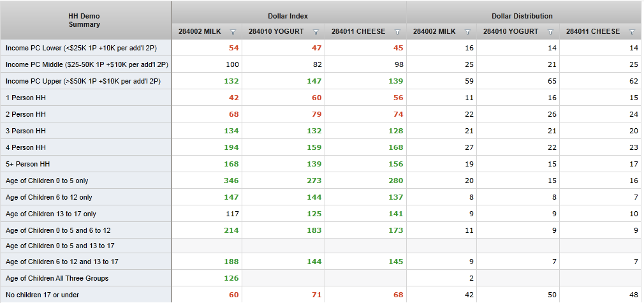Select the Income PC Upper row label
644x303 pixels.
pos(83,81)
